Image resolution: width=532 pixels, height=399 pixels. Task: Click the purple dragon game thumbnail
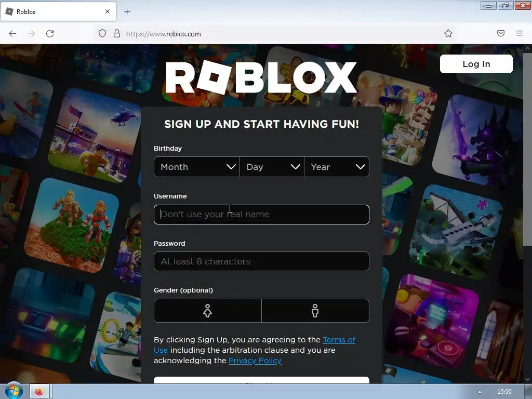477,141
